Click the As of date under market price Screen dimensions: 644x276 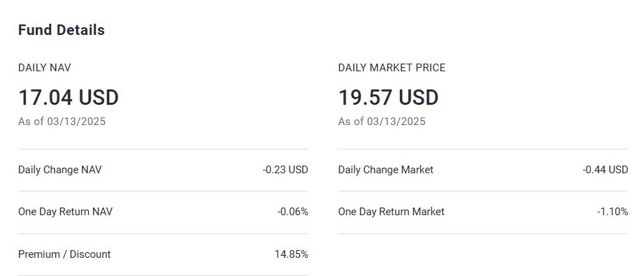click(382, 122)
